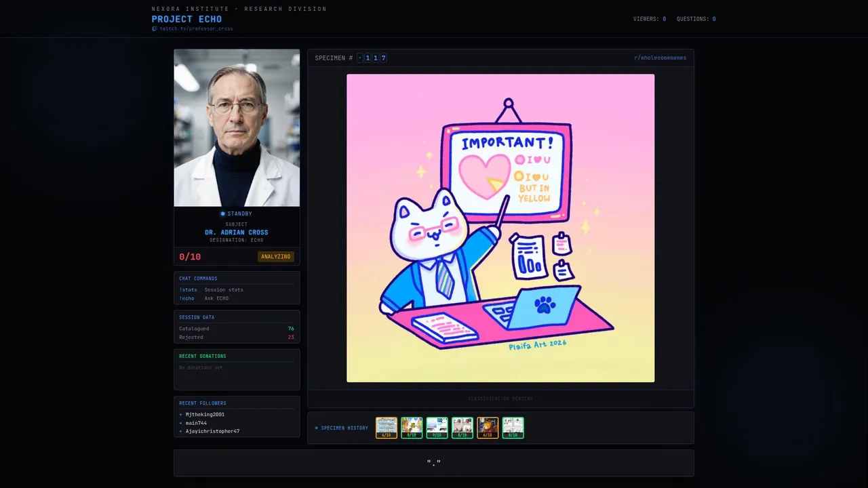The image size is (868, 488).
Task: Open the twitch.tv/professor_cross link
Action: click(x=196, y=29)
